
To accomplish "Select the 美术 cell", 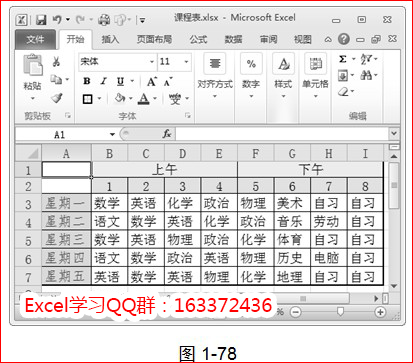I will [x=292, y=203].
